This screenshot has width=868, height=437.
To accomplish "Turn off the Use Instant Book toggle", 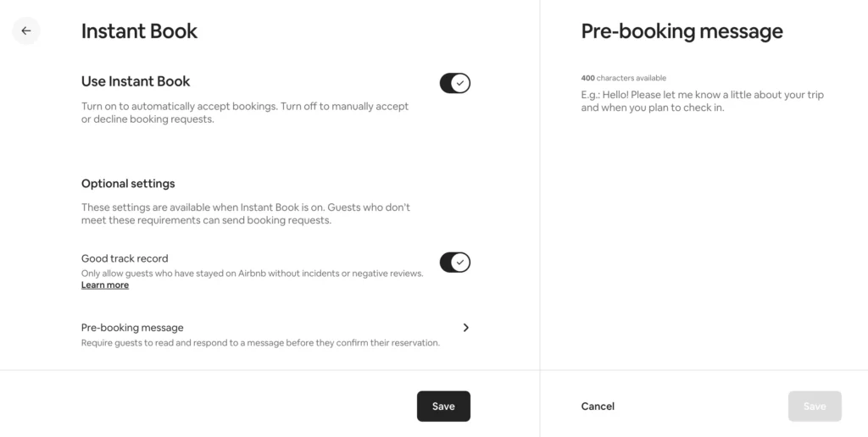I will [x=454, y=83].
